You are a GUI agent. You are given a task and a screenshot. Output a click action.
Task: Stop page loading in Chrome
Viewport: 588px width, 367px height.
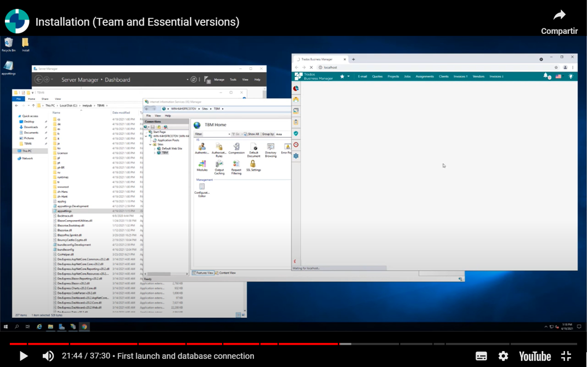click(311, 67)
